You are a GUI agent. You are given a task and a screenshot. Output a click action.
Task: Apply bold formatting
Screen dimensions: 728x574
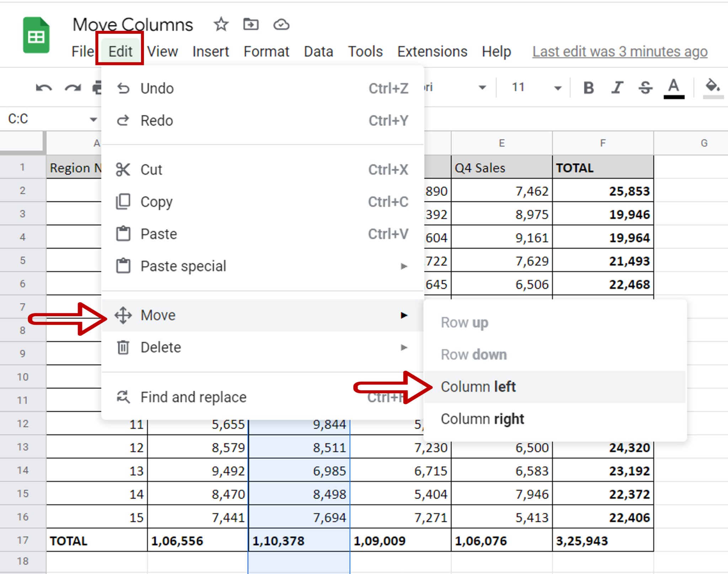point(589,87)
